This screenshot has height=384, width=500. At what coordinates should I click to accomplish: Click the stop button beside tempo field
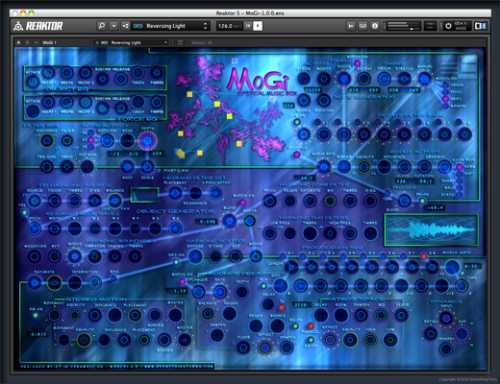(x=248, y=26)
